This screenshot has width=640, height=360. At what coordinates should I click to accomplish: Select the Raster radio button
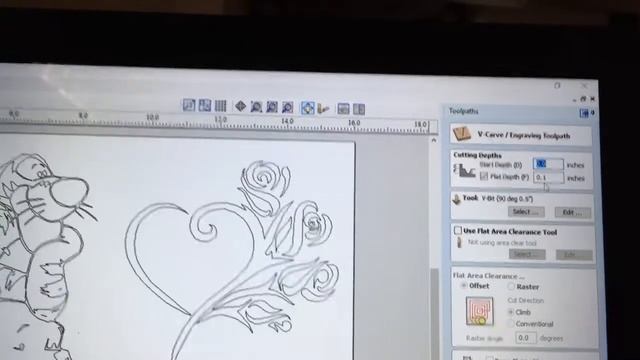tap(511, 287)
